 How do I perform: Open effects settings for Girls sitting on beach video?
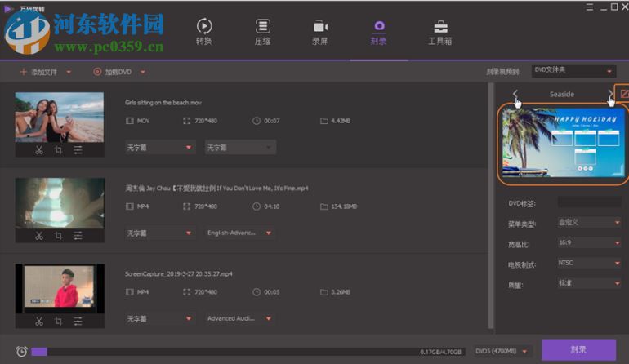point(78,150)
